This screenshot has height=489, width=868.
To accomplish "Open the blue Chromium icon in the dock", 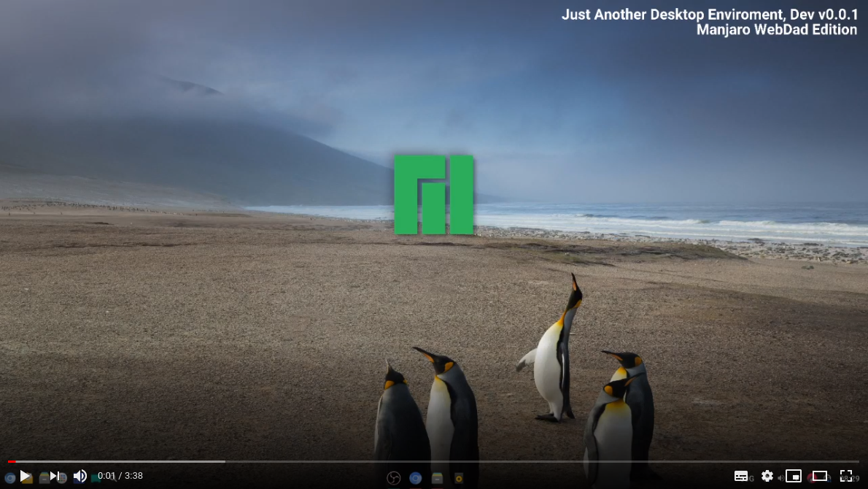I will tap(416, 478).
